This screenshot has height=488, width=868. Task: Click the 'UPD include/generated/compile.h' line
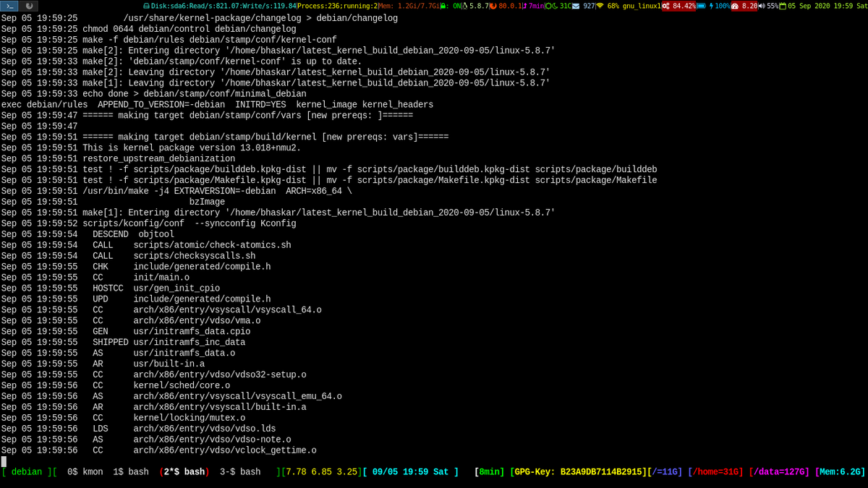[136, 300]
